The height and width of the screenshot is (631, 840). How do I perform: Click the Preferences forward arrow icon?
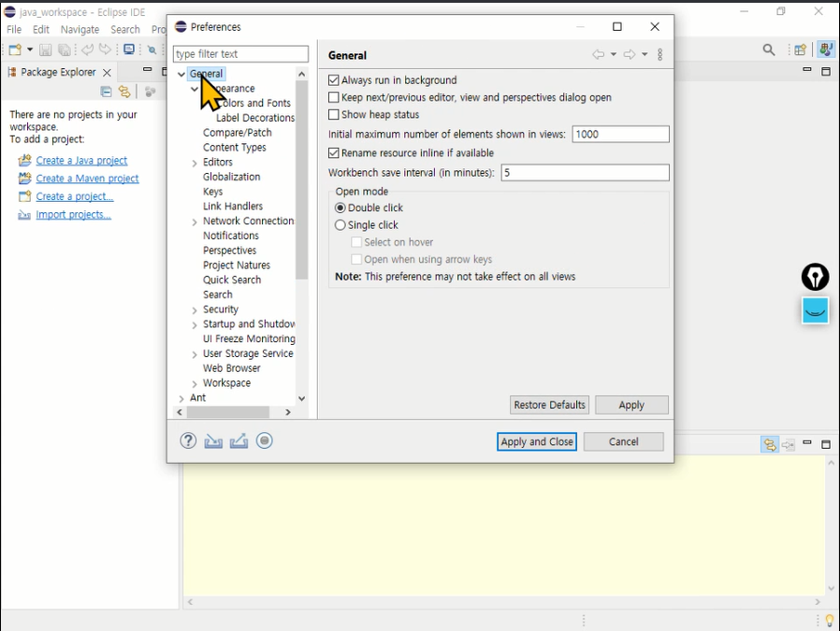[x=630, y=54]
